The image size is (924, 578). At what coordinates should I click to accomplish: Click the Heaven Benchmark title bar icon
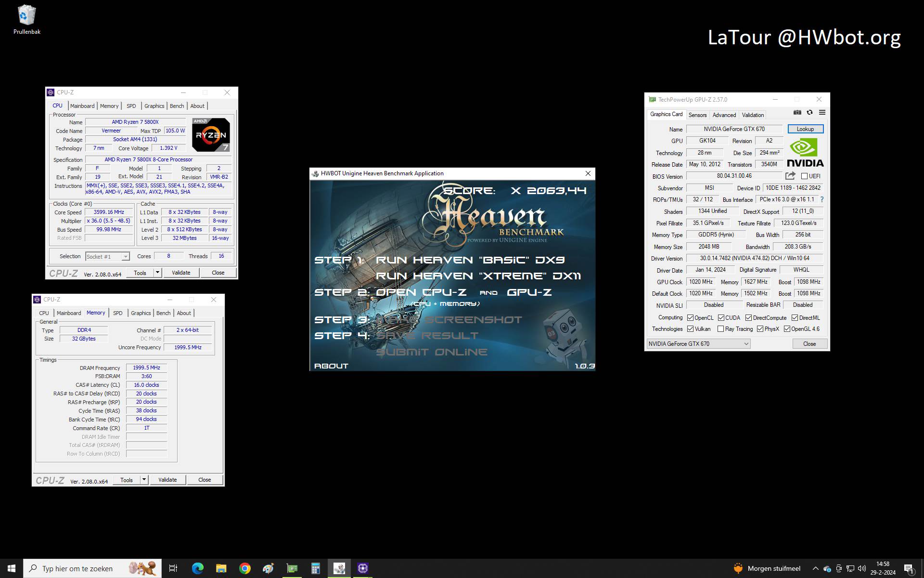[x=315, y=173]
